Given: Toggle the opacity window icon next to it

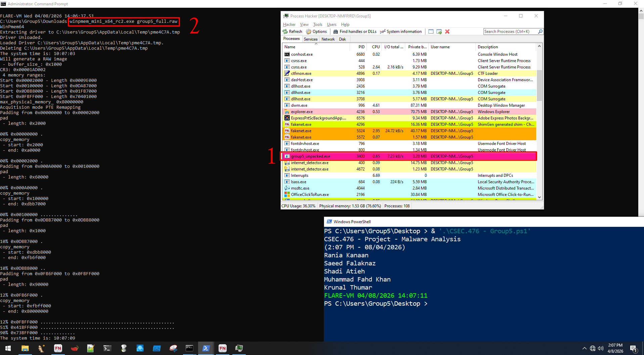Looking at the screenshot, I should [x=439, y=31].
